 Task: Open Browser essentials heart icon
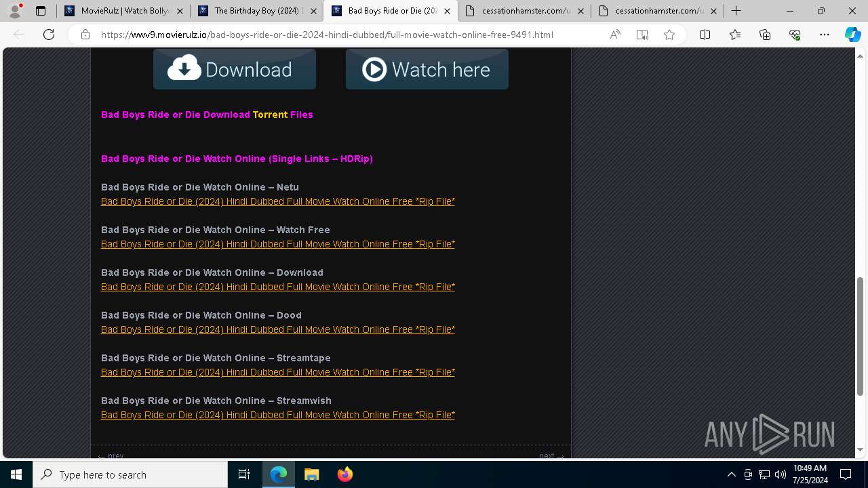(795, 35)
